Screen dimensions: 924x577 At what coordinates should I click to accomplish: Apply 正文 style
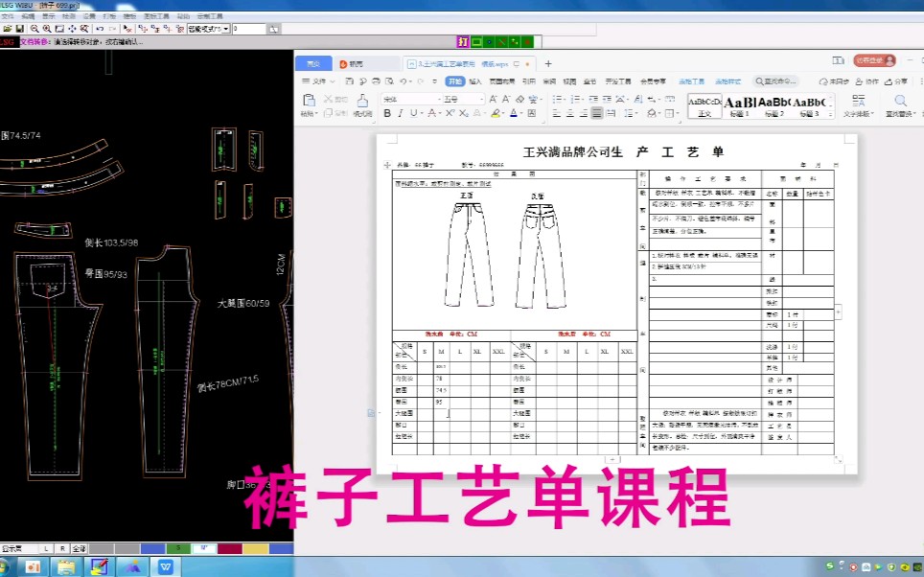705,106
